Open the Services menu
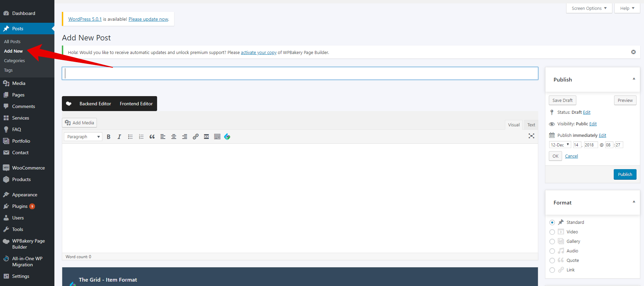 tap(27, 118)
